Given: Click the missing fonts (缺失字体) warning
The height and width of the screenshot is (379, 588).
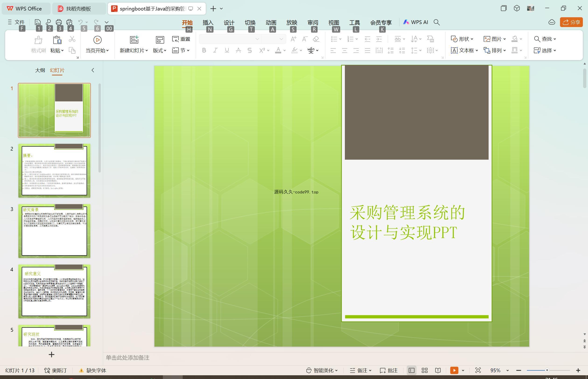Looking at the screenshot, I should click(92, 370).
